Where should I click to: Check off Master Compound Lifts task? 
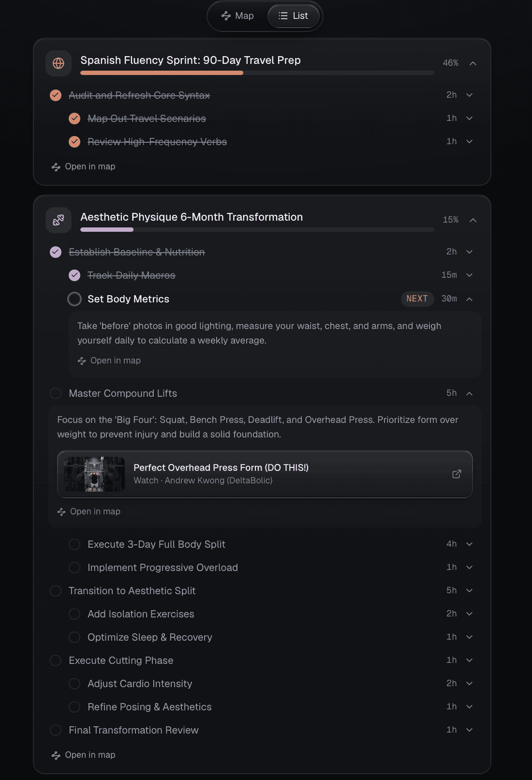(x=56, y=393)
